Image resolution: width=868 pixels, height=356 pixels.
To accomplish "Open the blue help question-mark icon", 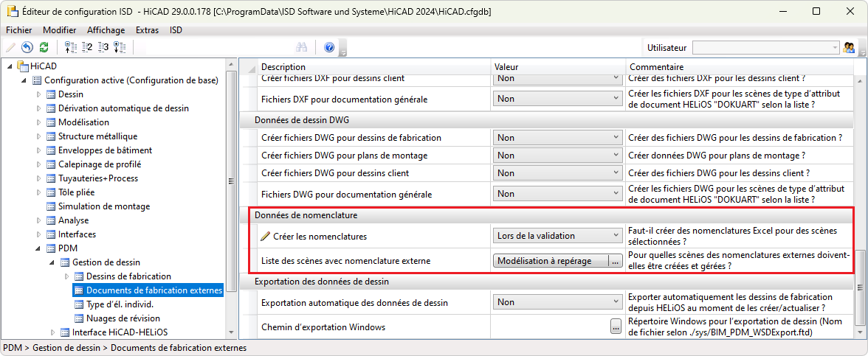I will pos(329,47).
